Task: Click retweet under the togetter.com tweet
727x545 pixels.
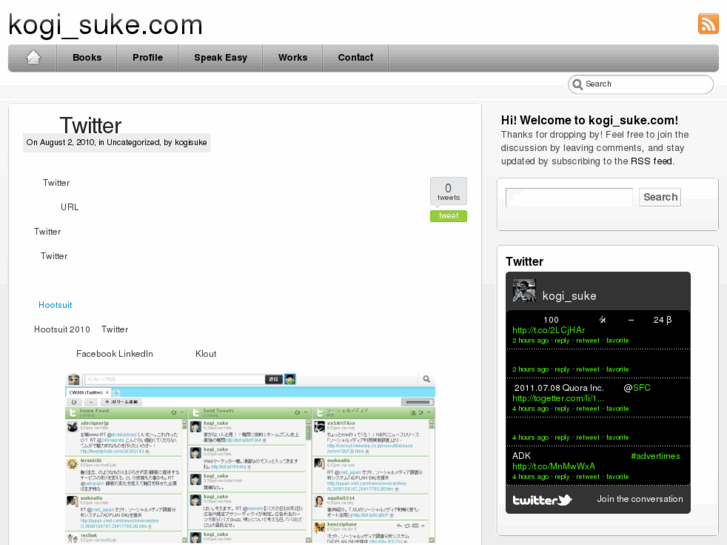Action: pos(587,409)
